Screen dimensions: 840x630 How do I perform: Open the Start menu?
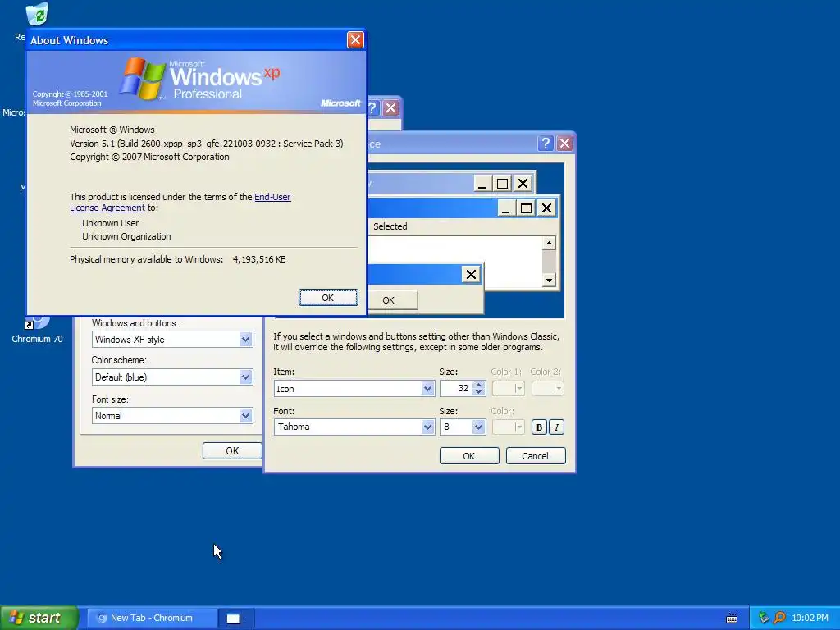(39, 618)
